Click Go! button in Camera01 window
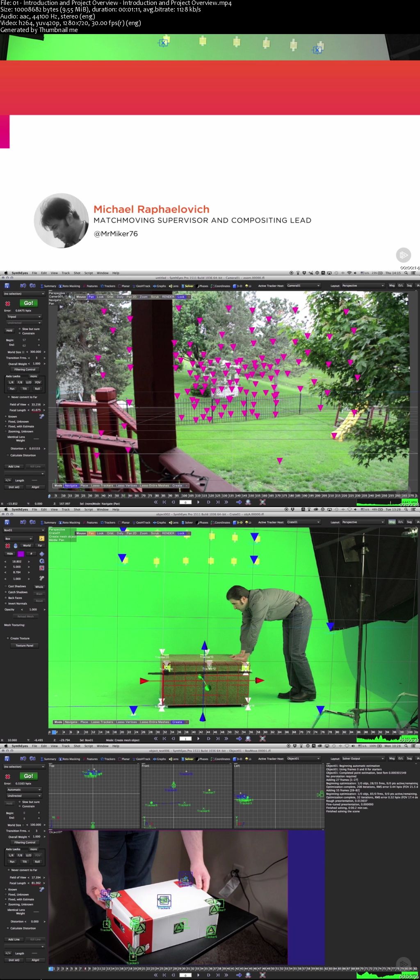Screen dimensions: 420x980 [x=29, y=303]
